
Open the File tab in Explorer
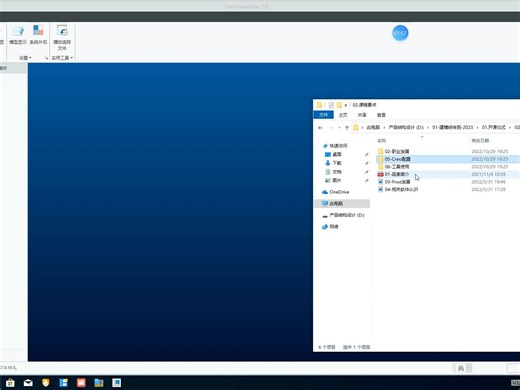[x=323, y=115]
